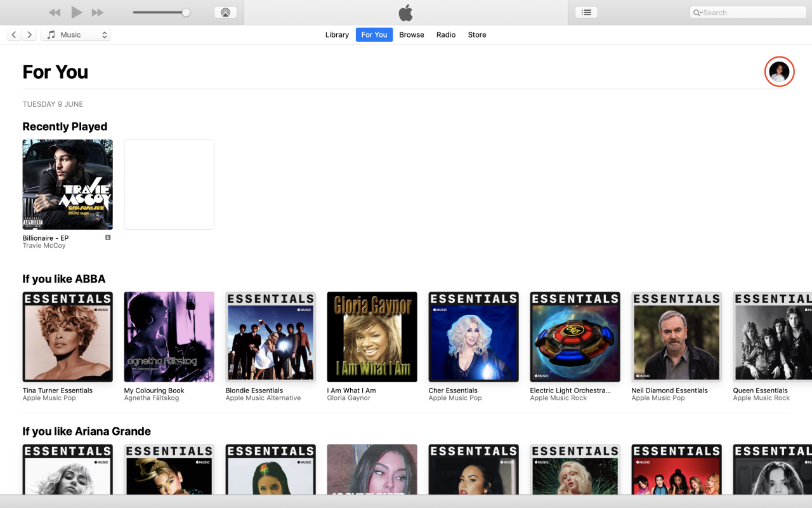Open Billionaire - EP album cover
Viewport: 812px width, 508px height.
pyautogui.click(x=68, y=185)
